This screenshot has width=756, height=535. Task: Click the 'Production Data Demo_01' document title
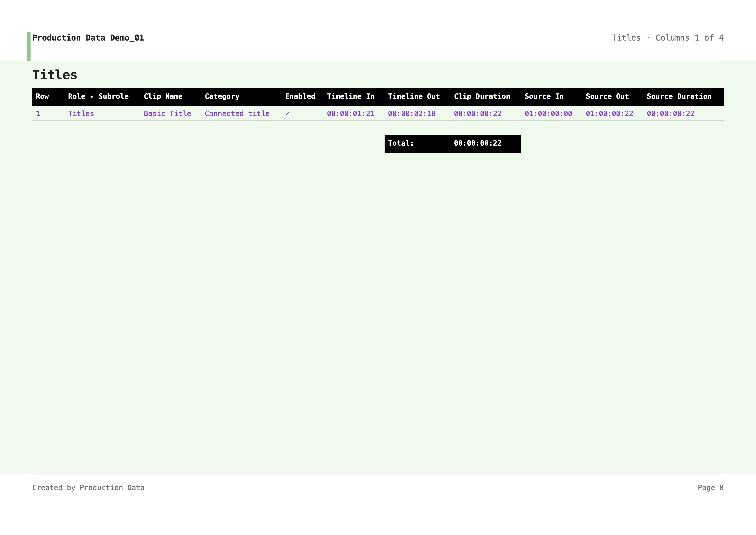[x=88, y=38]
